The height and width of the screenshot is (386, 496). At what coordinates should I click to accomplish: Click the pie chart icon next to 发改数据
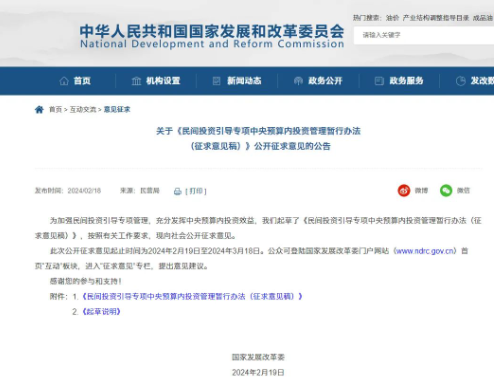pyautogui.click(x=461, y=81)
